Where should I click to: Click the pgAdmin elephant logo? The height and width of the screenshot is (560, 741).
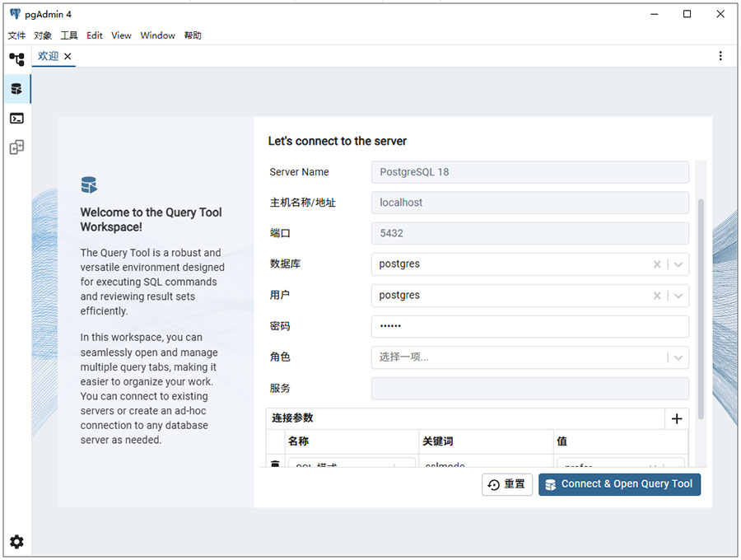click(15, 14)
